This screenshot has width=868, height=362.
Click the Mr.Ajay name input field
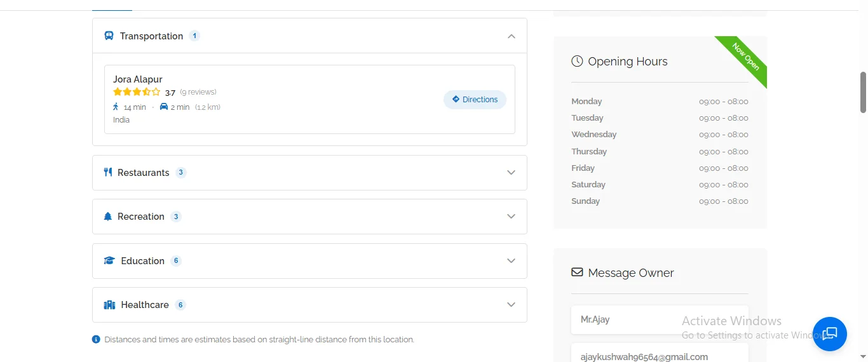(660, 319)
